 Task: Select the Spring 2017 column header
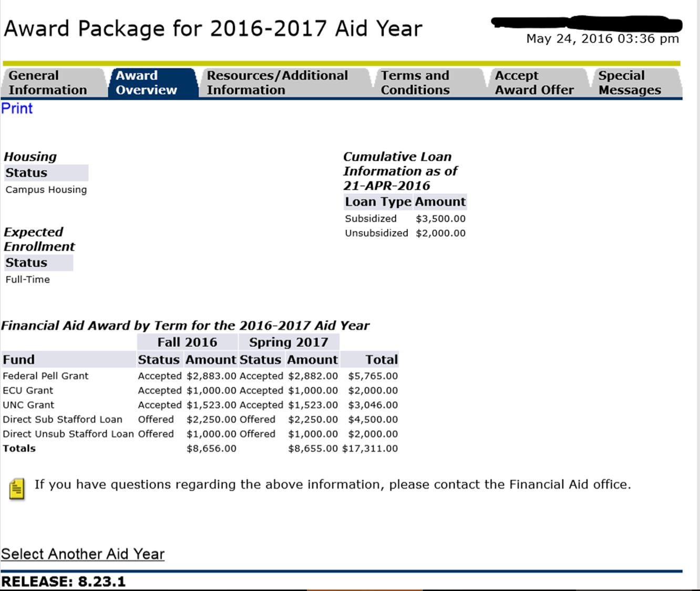[x=289, y=343]
